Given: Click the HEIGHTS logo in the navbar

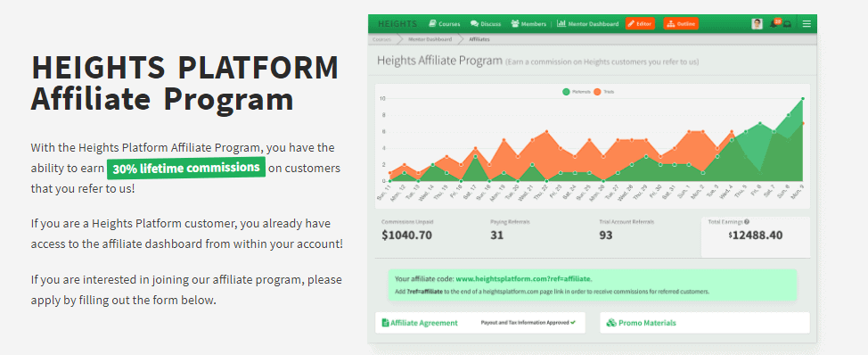Looking at the screenshot, I should click(397, 24).
